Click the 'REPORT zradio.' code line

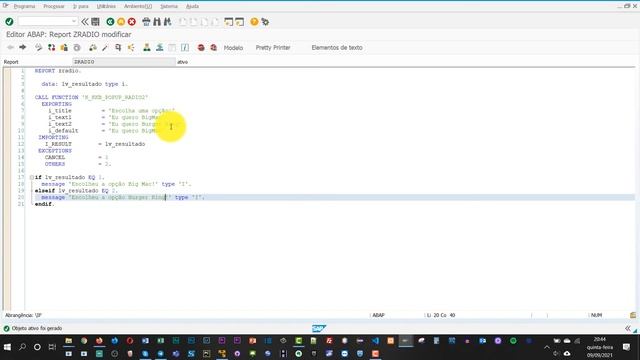[58, 71]
